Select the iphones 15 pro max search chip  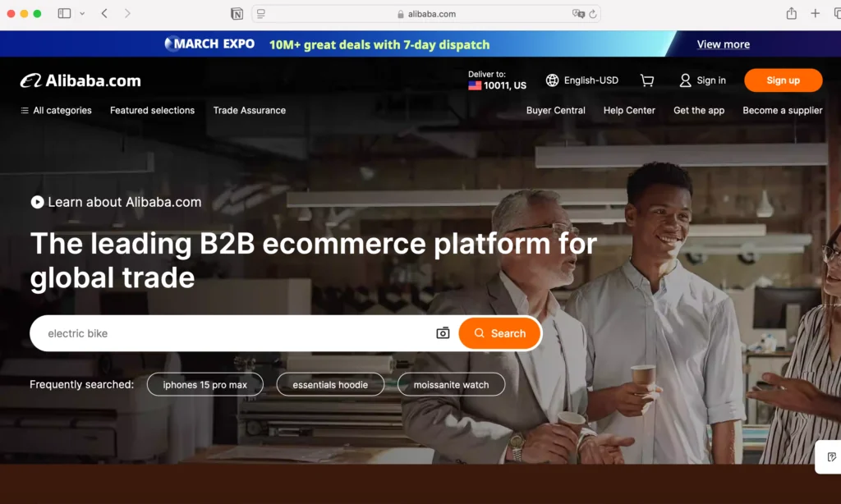click(205, 384)
